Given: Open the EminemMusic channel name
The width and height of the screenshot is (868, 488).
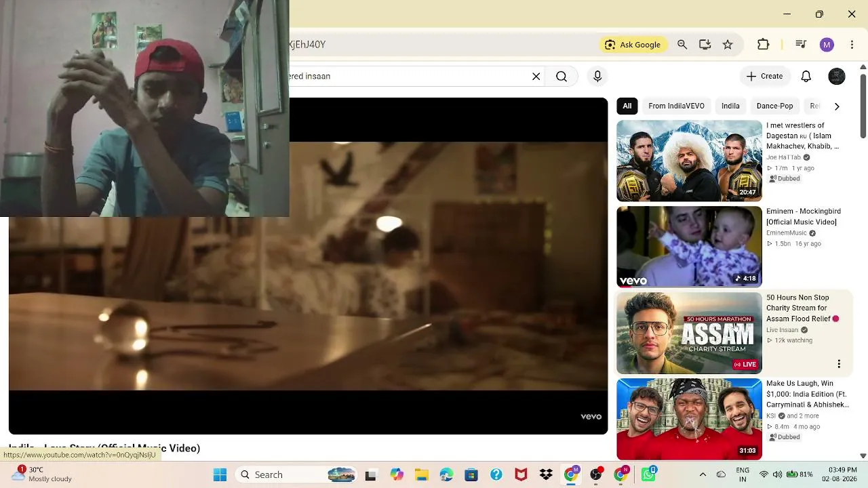Looking at the screenshot, I should coord(787,233).
